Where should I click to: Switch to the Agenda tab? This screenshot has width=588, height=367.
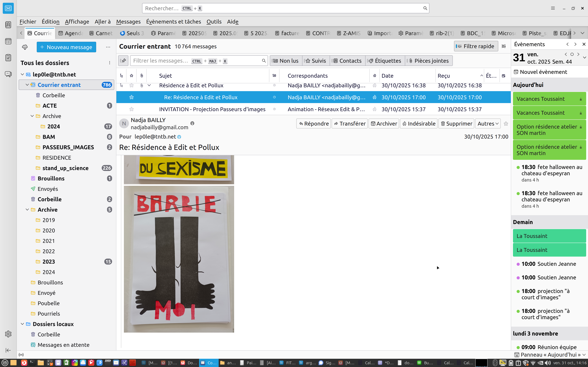point(71,33)
